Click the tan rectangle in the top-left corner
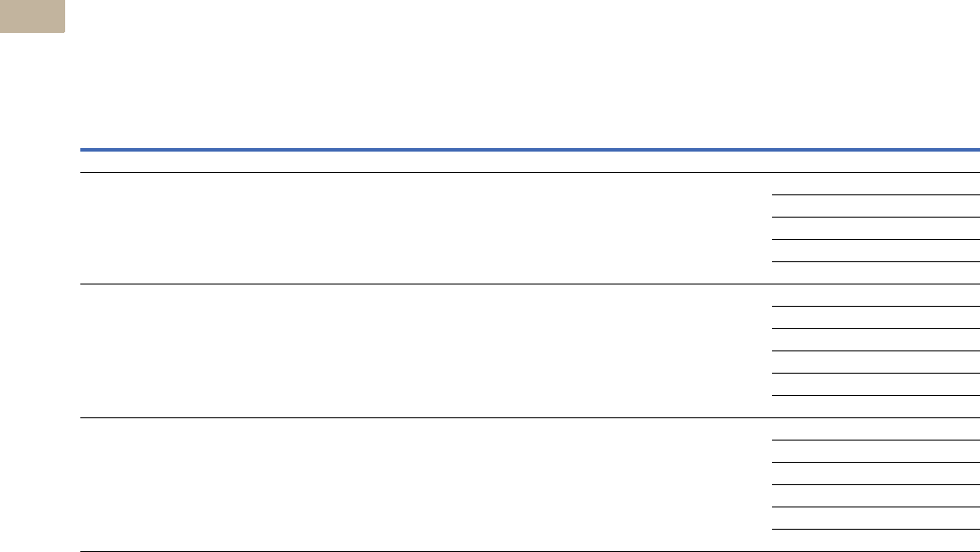The height and width of the screenshot is (552, 980). [x=32, y=16]
